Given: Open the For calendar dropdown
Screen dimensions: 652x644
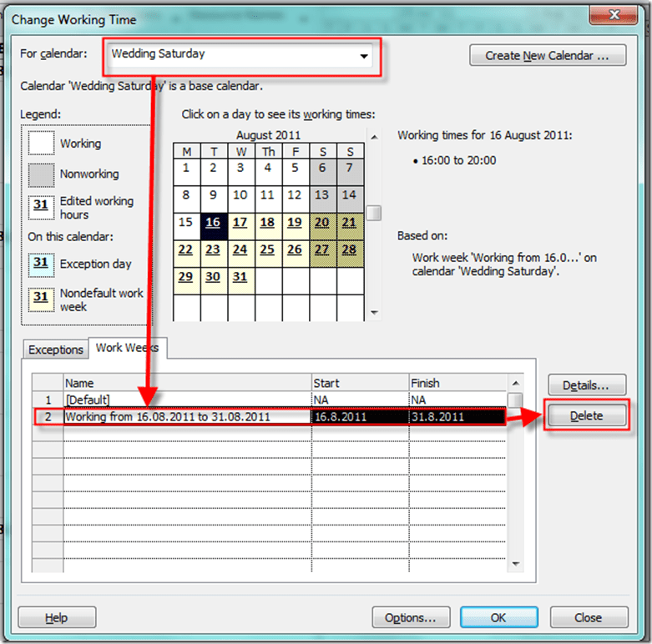Looking at the screenshot, I should pos(363,56).
